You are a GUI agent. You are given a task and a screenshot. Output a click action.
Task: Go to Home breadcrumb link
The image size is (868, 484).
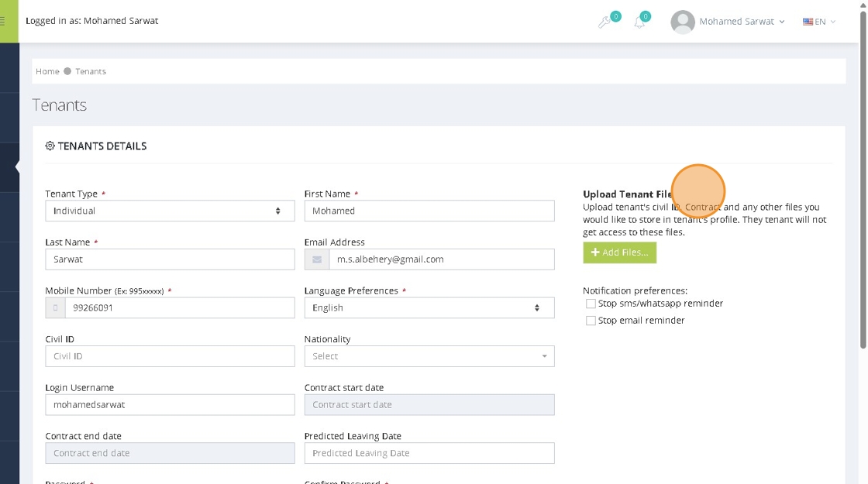point(47,71)
